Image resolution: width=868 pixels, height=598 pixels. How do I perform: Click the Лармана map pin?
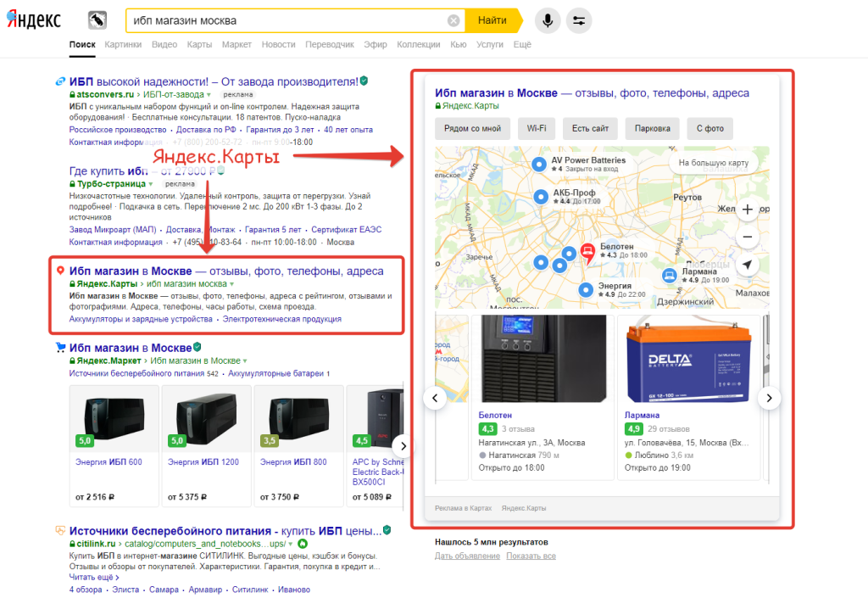[x=670, y=275]
